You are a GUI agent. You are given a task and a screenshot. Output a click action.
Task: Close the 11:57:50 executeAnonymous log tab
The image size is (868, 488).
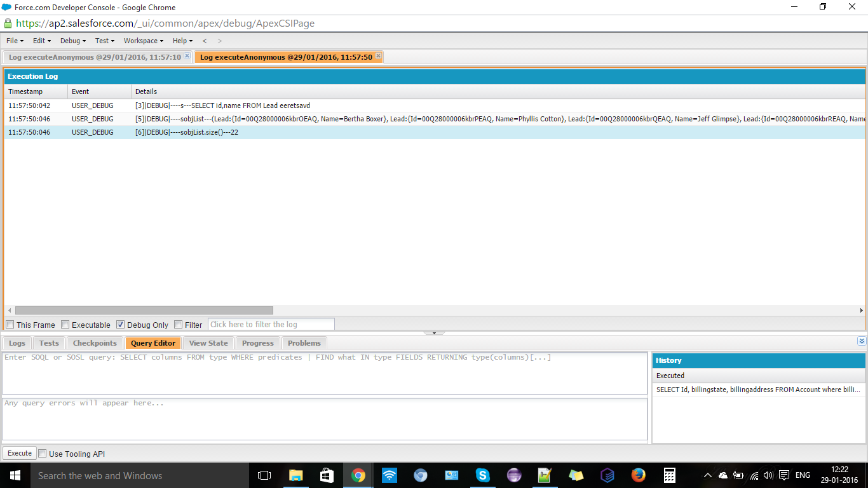[378, 56]
